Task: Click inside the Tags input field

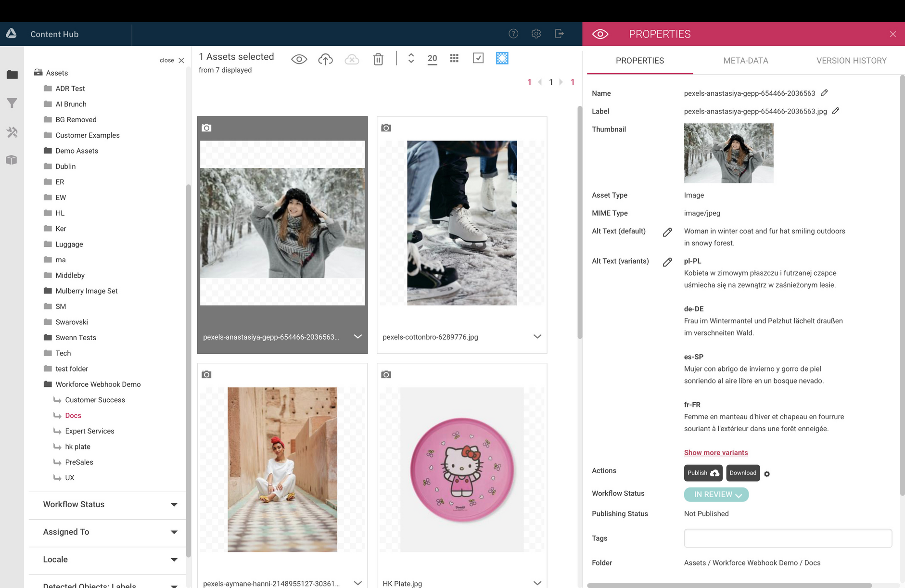Action: tap(787, 538)
